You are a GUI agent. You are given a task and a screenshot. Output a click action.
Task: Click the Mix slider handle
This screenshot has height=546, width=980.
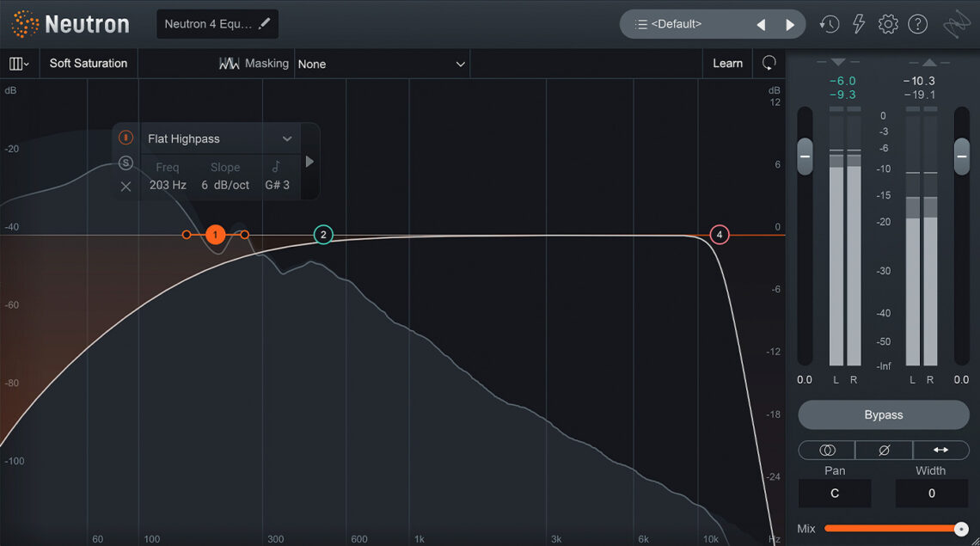tap(961, 529)
